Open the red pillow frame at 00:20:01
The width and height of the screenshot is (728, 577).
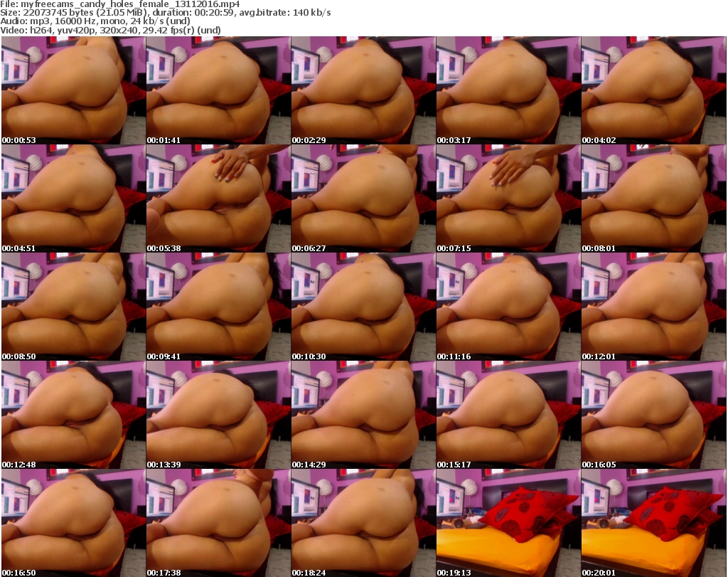coord(653,523)
